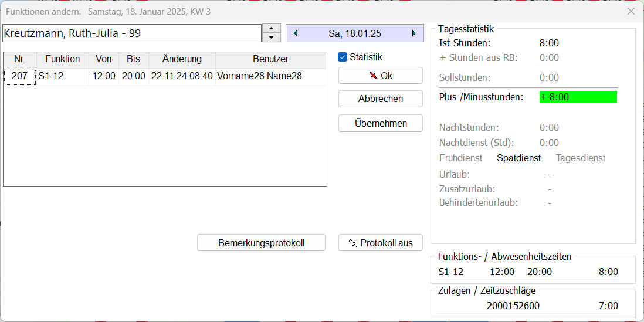
Task: Open the Bemerkungsprotokoll
Action: 261,243
